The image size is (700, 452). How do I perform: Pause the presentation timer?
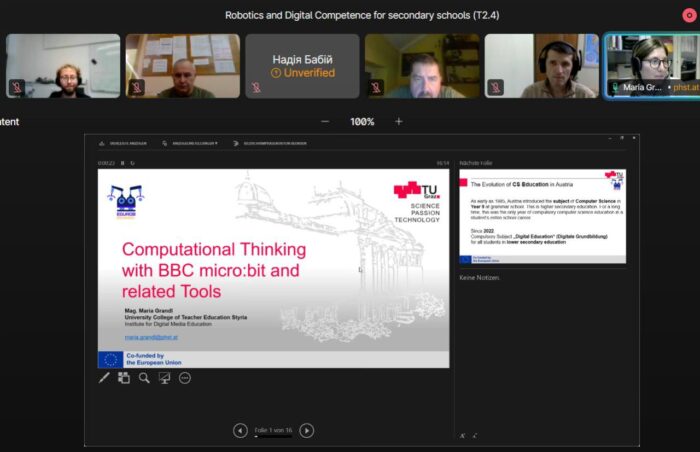point(123,162)
